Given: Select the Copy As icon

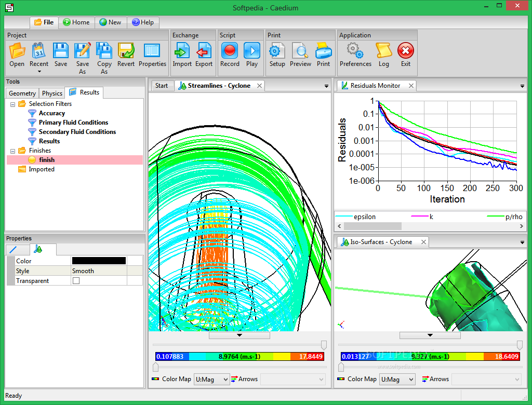Looking at the screenshot, I should click(104, 51).
